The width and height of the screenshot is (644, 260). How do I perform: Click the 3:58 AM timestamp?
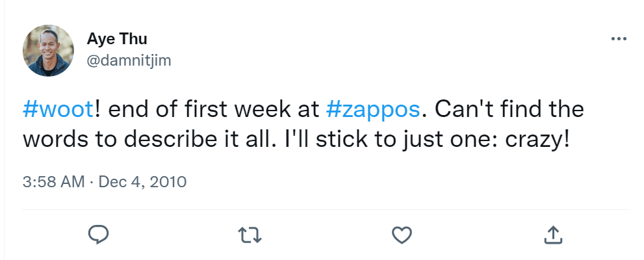[x=53, y=181]
